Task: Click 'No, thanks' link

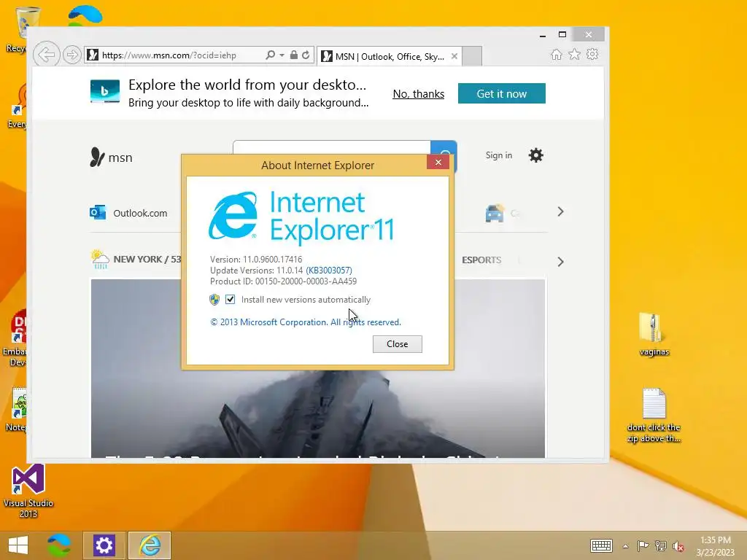Action: (418, 94)
